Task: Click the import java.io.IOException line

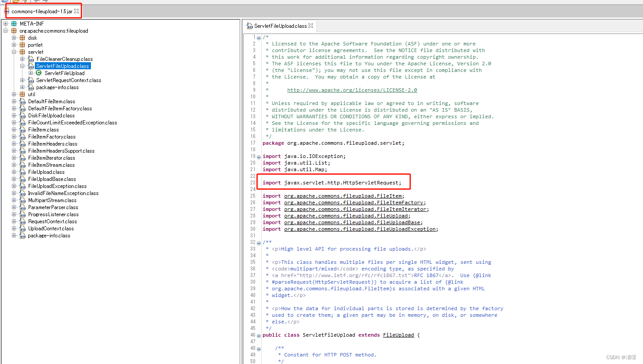Action: click(x=304, y=156)
